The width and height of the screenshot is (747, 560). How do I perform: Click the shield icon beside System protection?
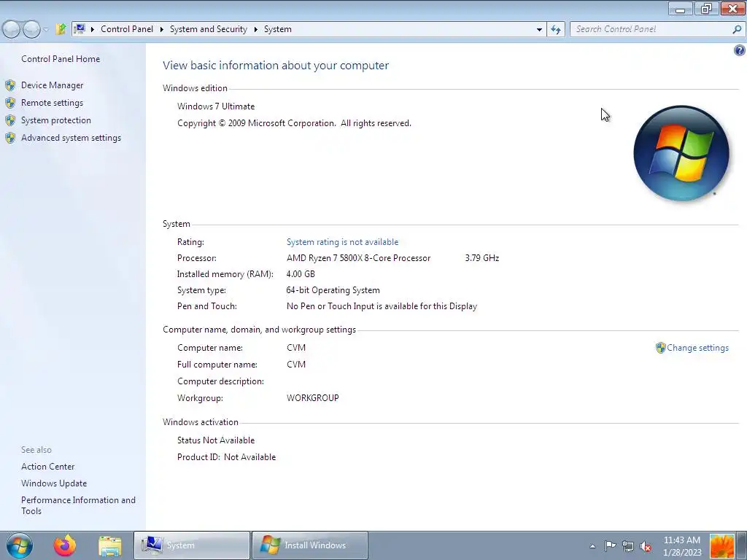10,120
